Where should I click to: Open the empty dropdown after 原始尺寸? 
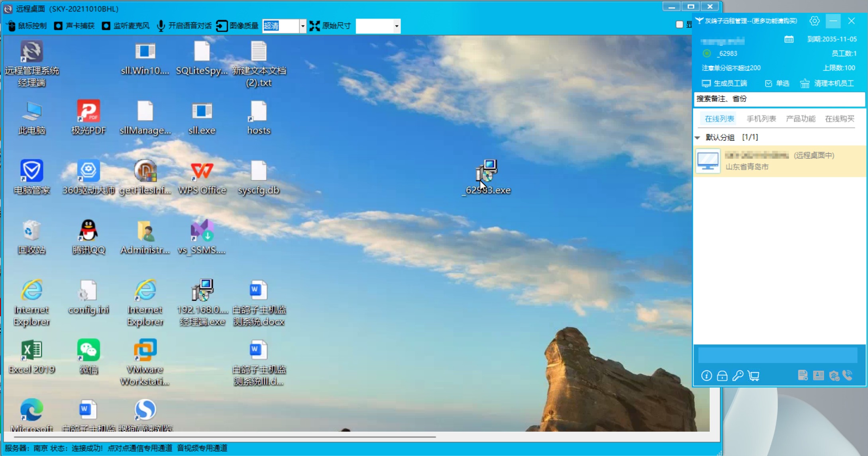pyautogui.click(x=396, y=26)
